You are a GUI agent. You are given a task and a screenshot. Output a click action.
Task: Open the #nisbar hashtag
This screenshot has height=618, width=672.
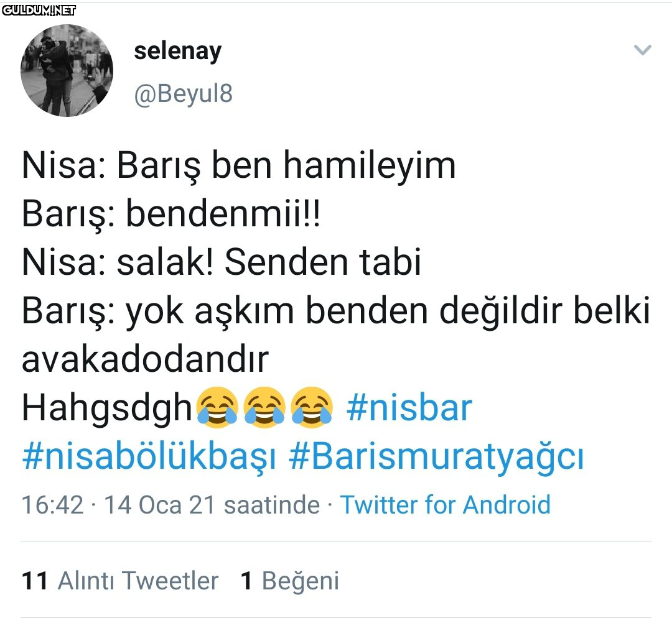click(x=409, y=408)
